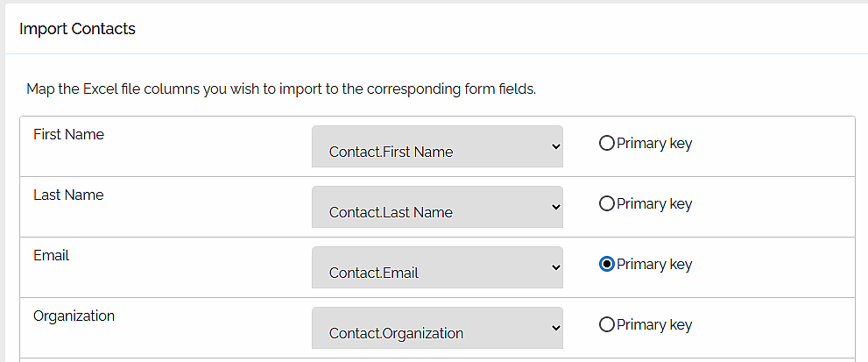Click 'Primary key' label text in Organization row
The width and height of the screenshot is (868, 362).
654,324
